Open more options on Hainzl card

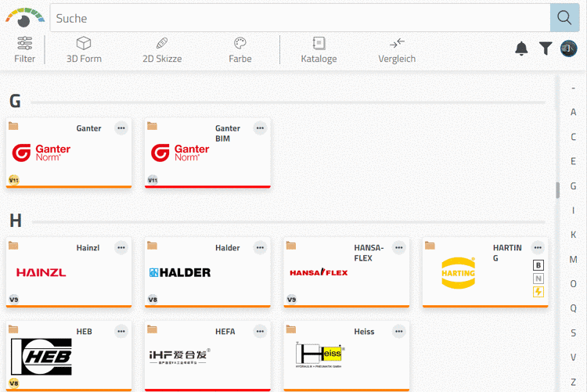(121, 247)
